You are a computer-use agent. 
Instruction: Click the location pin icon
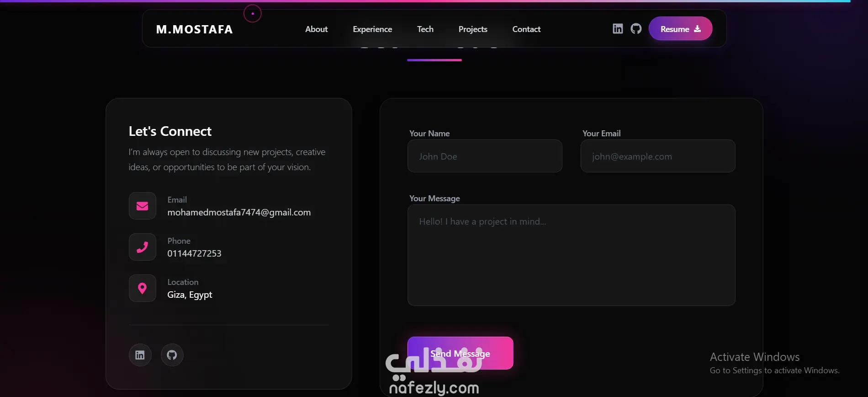pos(143,288)
